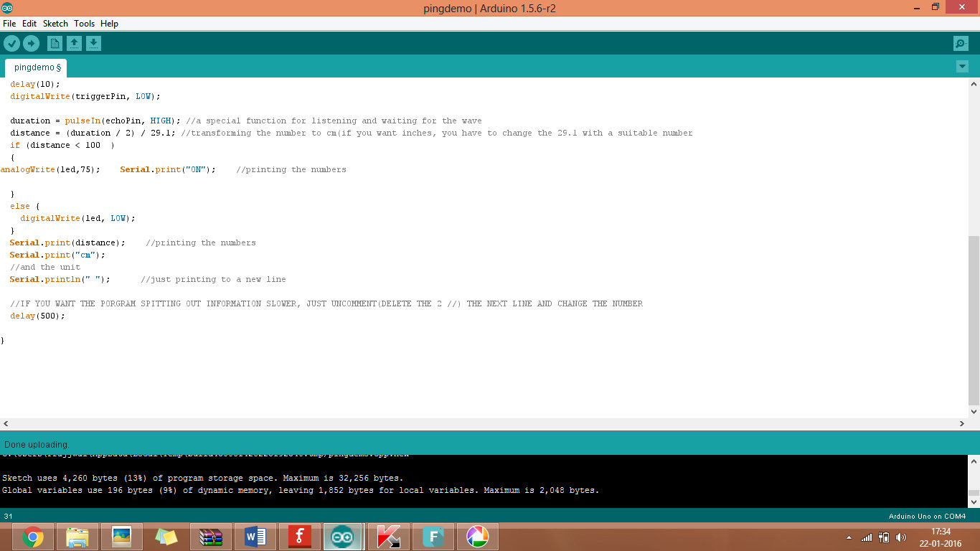This screenshot has height=551, width=980.
Task: Select the pingdemo sketch tab
Action: 34,67
